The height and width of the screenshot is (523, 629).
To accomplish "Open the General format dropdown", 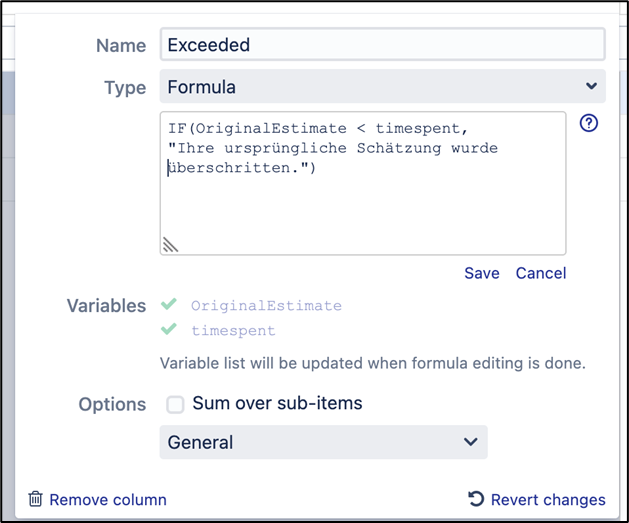I will [x=323, y=442].
